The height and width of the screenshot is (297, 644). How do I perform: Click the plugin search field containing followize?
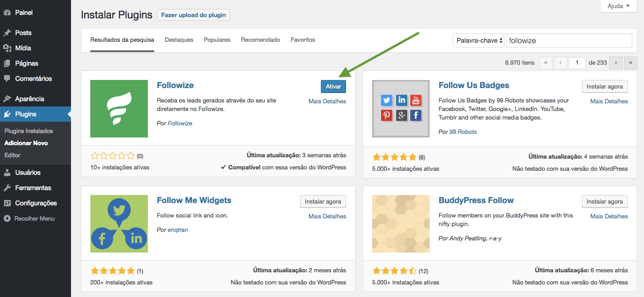[x=569, y=40]
